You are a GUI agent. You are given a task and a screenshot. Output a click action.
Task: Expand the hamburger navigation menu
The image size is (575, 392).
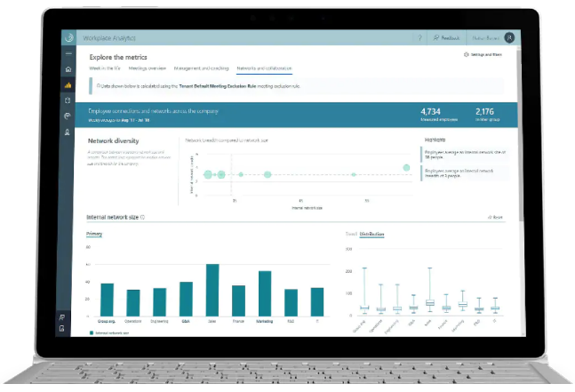(68, 53)
